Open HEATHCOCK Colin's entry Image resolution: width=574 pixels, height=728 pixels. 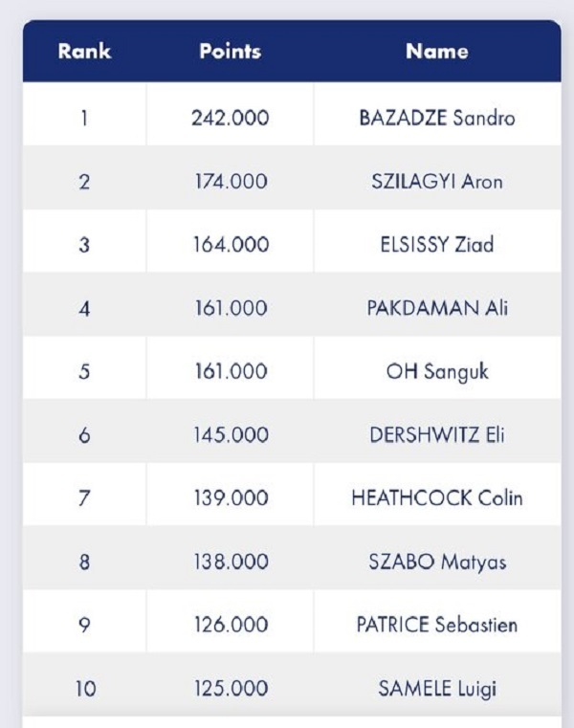click(436, 498)
